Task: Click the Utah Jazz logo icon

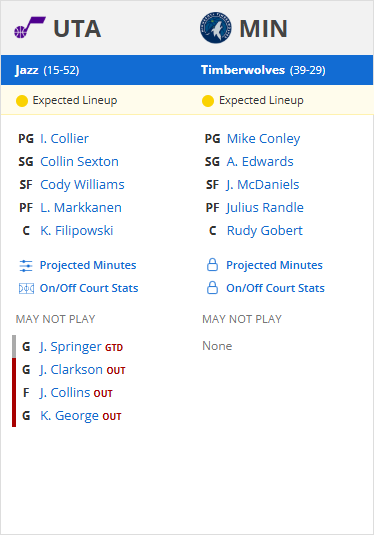Action: (30, 27)
